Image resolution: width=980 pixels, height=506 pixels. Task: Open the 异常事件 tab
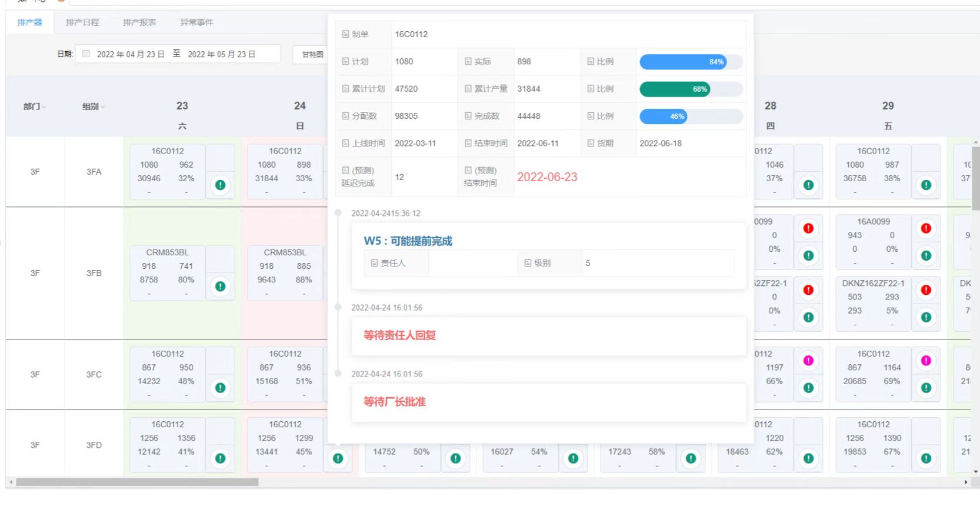tap(196, 22)
